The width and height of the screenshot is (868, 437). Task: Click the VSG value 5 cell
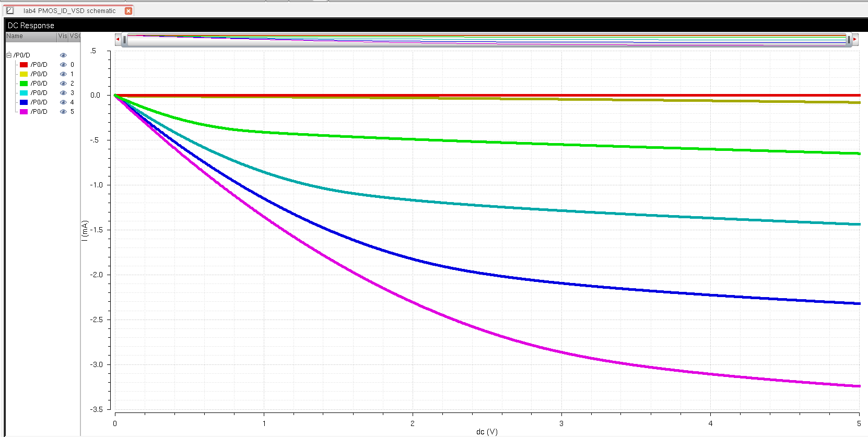[72, 112]
